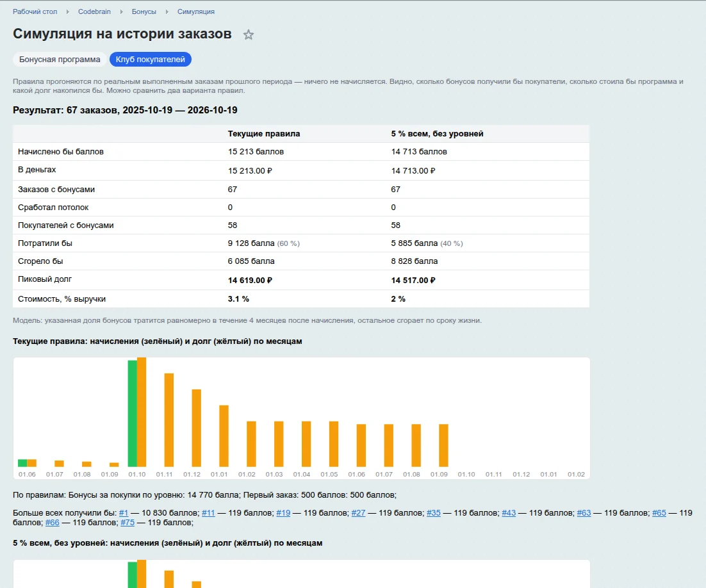Open customer link #65
This screenshot has height=588, width=706.
point(659,513)
